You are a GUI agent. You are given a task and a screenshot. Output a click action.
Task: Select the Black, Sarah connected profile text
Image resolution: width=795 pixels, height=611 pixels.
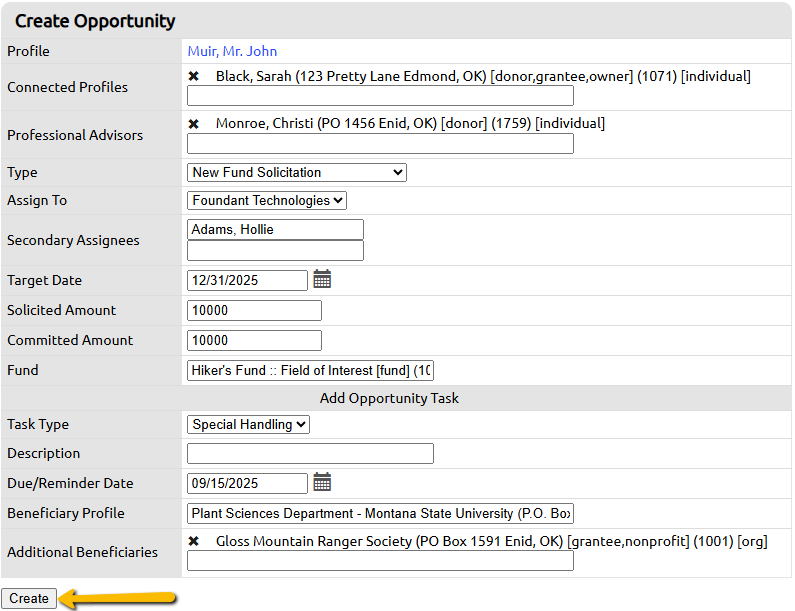pos(483,76)
